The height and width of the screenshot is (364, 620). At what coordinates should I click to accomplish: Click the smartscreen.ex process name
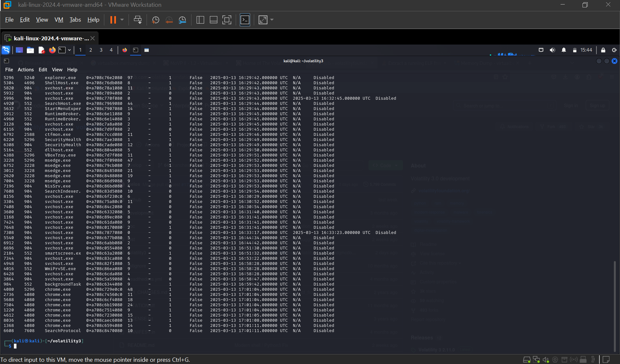63,253
